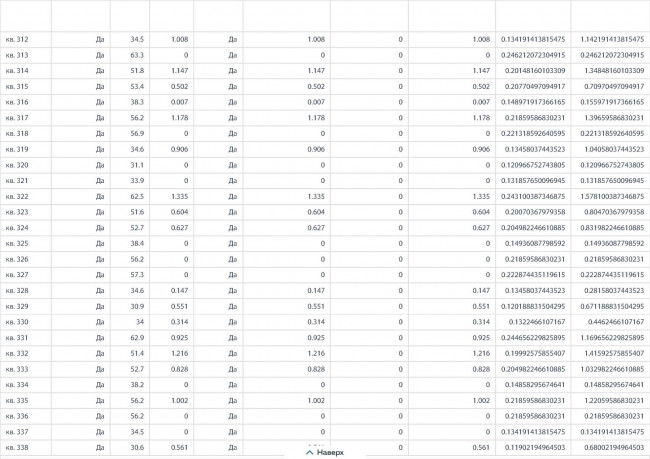This screenshot has height=459, width=650.
Task: Click the total 1.22059586830231 in row кв. 335
Action: 614,401
